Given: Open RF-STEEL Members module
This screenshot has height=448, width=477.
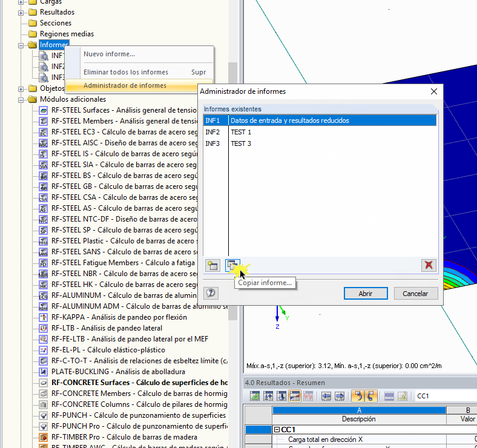Looking at the screenshot, I should click(125, 121).
